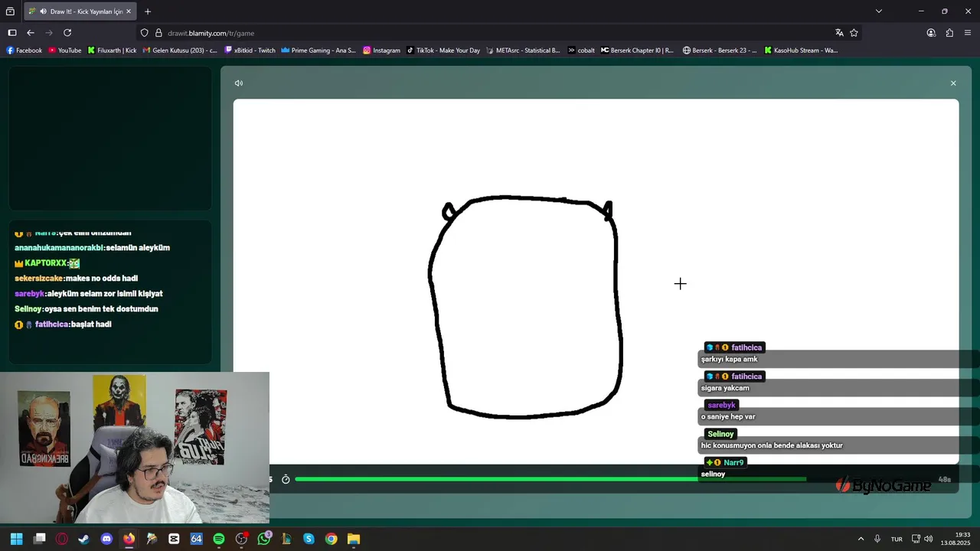The width and height of the screenshot is (980, 551).
Task: Open the Gelen Kutusu (203) bookmark
Action: click(x=180, y=51)
